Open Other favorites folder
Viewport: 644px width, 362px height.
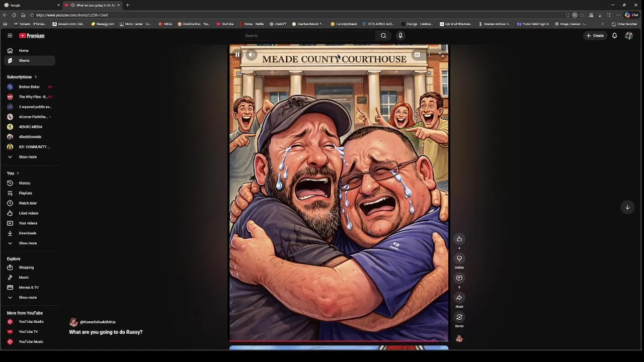[624, 24]
